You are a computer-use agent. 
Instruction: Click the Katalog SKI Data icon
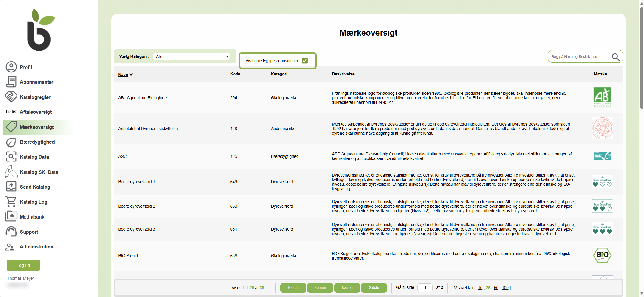tap(11, 171)
